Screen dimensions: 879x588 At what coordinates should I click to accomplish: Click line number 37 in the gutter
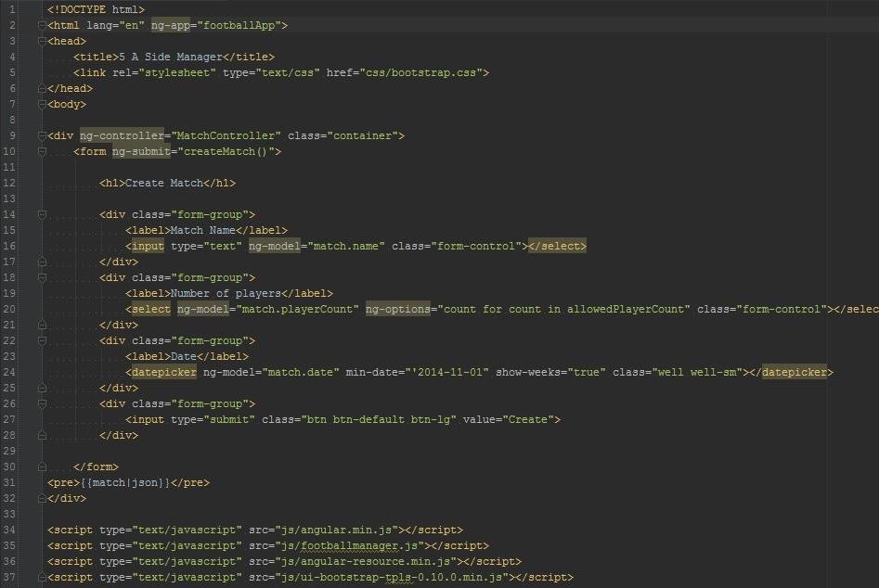point(9,577)
